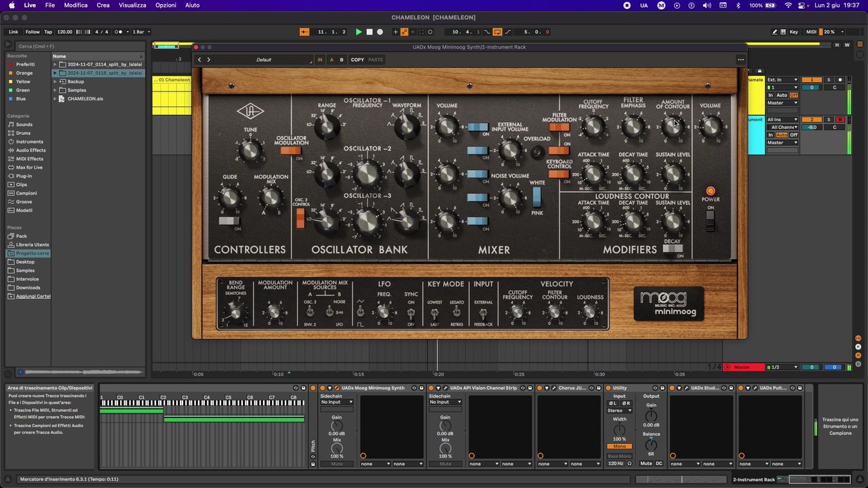
Task: Open the Ext. In input dropdown
Action: (782, 80)
